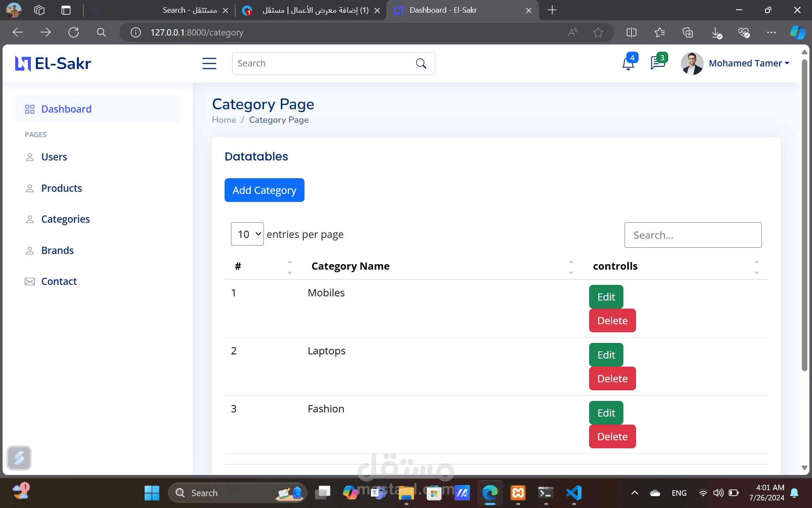The width and height of the screenshot is (812, 508).
Task: Add page to favorites star icon
Action: point(598,33)
